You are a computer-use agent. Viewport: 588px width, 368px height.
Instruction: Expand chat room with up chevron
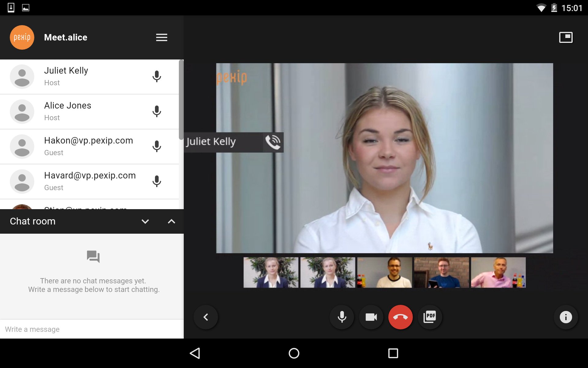click(x=171, y=221)
